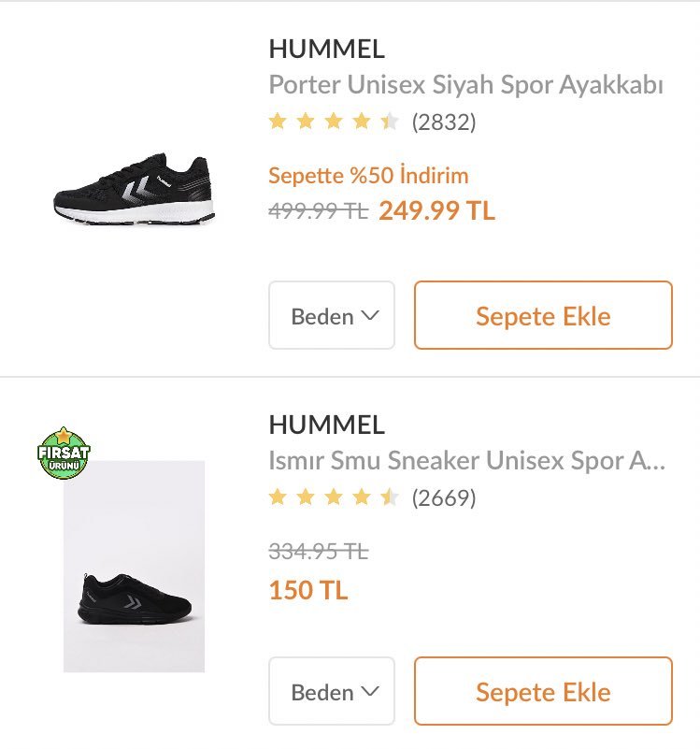Click the Ismır Smu sneaker product image

point(135,566)
